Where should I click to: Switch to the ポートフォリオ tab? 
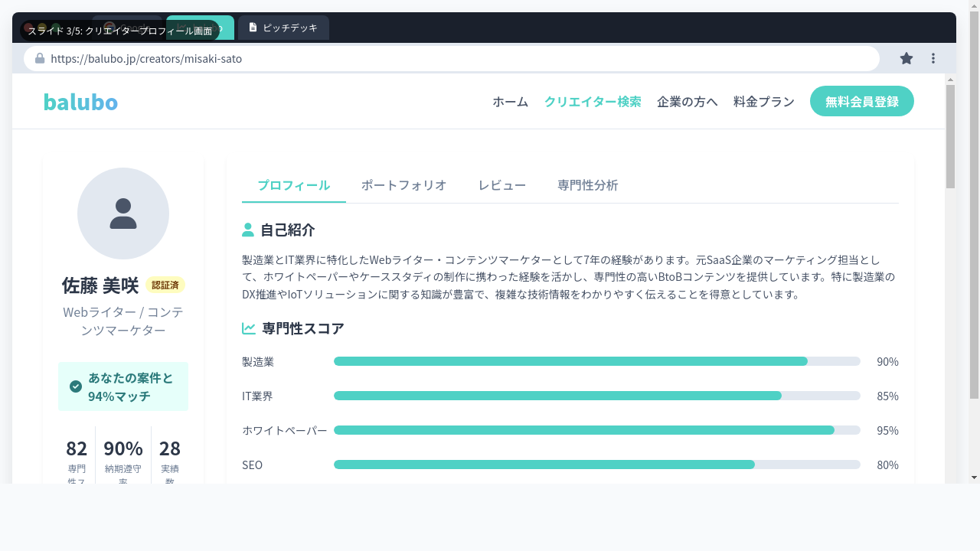[x=403, y=185]
